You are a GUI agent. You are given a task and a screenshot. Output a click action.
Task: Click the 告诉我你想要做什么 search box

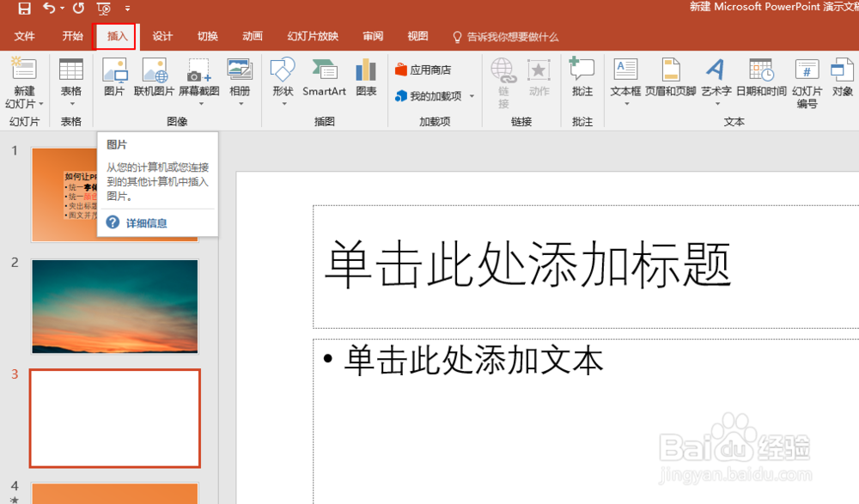point(506,37)
